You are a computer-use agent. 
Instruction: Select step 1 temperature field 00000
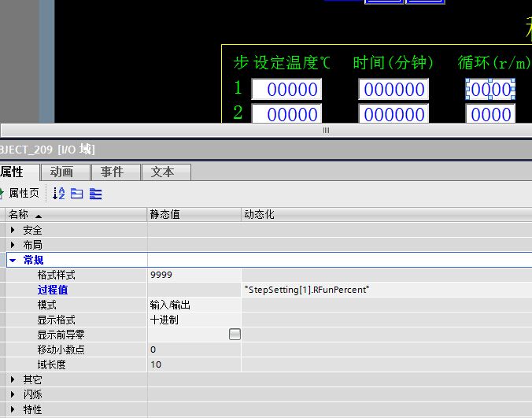[x=286, y=89]
